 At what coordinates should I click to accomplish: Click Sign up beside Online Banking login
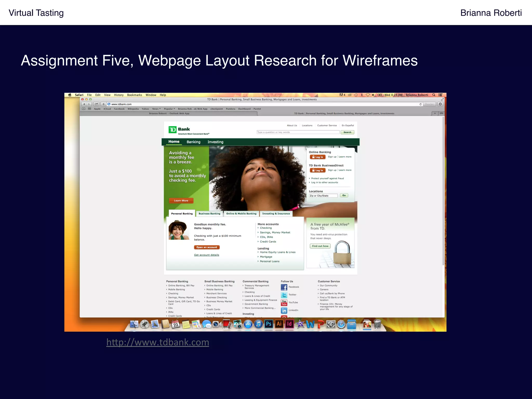click(332, 157)
